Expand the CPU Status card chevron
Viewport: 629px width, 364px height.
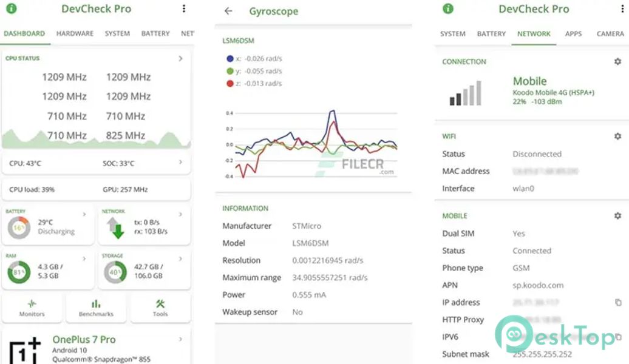point(180,59)
